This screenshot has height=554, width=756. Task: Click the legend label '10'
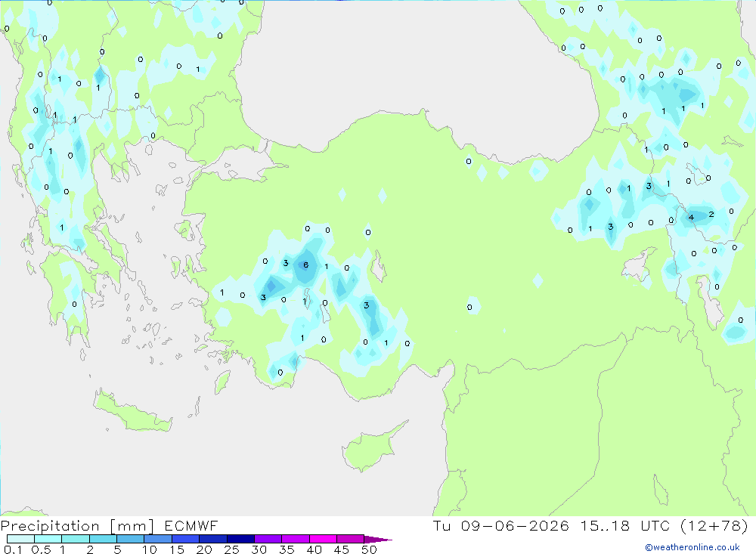(150, 549)
